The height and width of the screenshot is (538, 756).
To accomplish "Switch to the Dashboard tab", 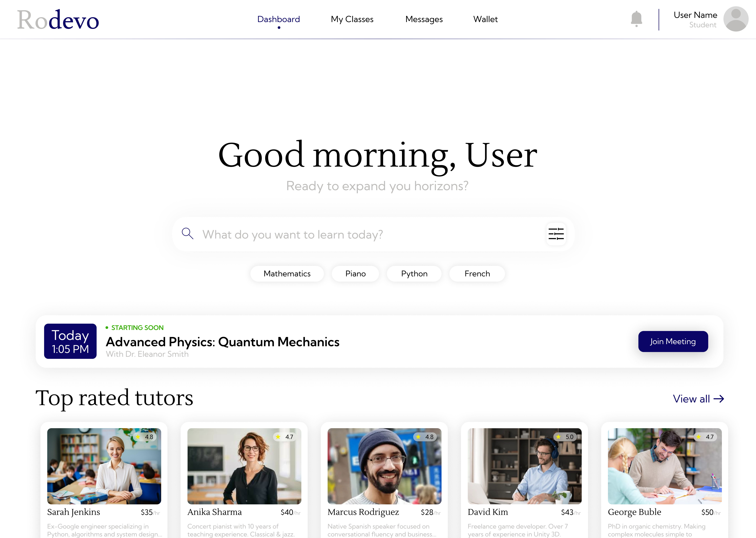I will 278,19.
